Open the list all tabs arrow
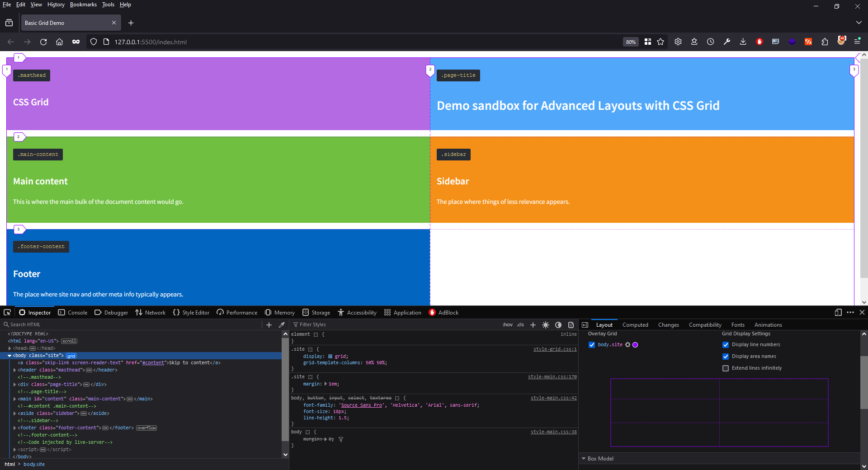868x470 pixels. tap(859, 23)
